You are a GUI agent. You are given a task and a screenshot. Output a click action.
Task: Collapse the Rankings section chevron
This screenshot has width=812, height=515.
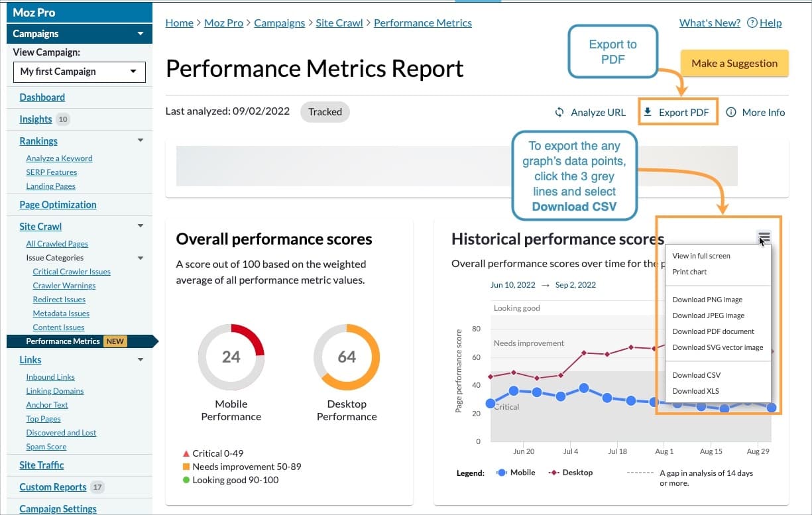click(x=140, y=141)
